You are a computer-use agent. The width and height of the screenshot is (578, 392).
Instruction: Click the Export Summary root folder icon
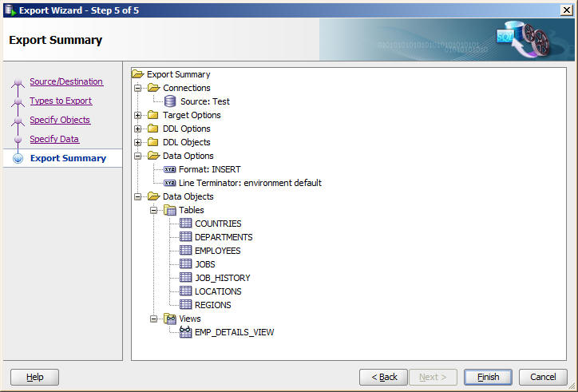138,74
